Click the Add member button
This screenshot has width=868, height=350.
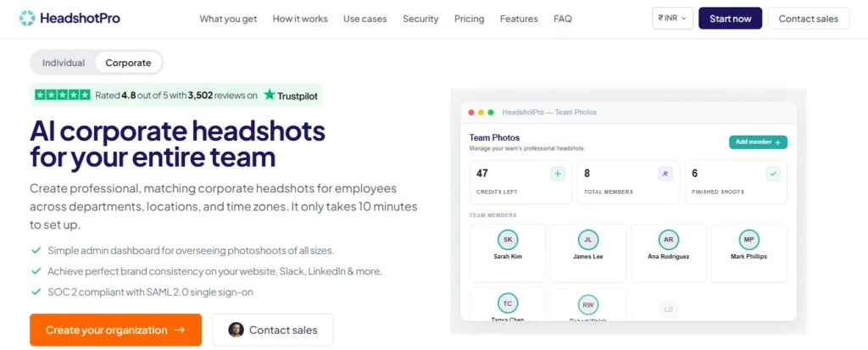pos(758,142)
